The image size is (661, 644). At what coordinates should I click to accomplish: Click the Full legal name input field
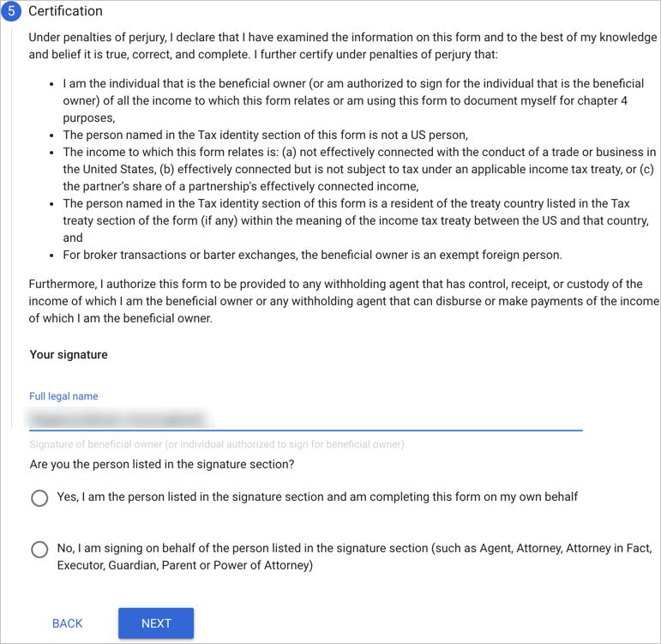(305, 419)
